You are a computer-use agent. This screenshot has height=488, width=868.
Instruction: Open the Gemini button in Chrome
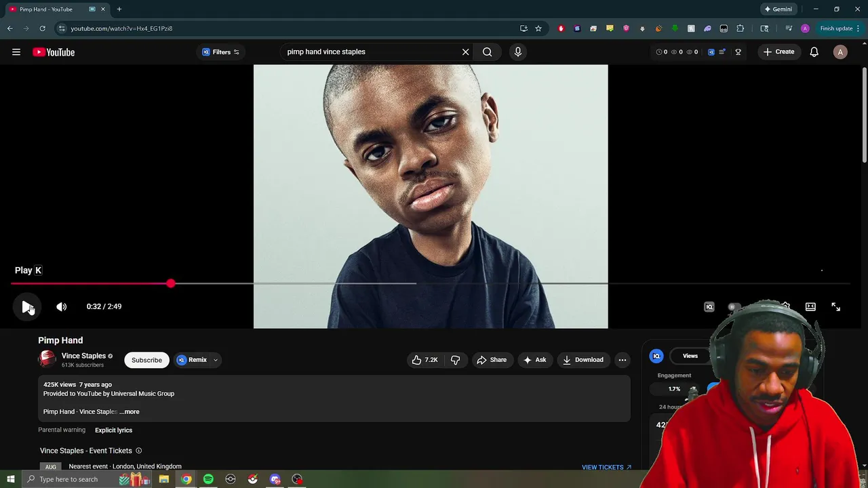tap(778, 9)
